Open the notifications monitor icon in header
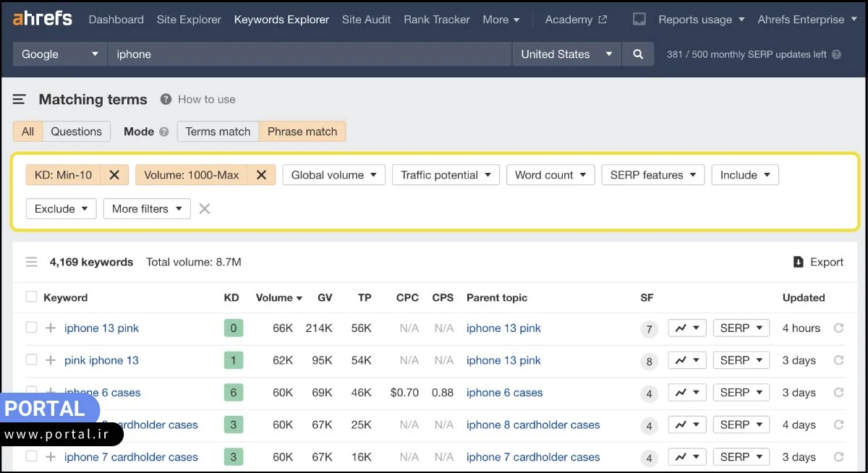Screen dimensions: 868x473 pyautogui.click(x=639, y=20)
